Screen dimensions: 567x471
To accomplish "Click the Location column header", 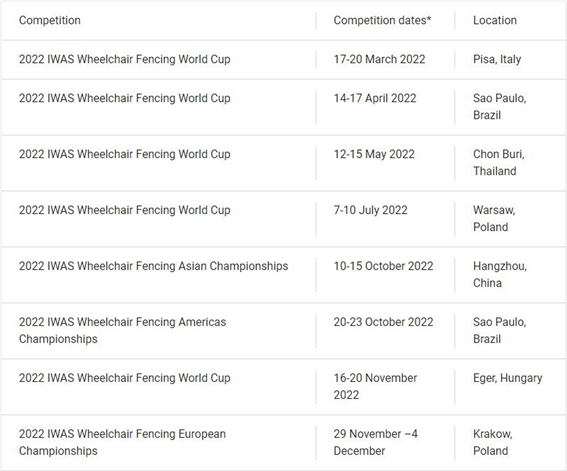I will tap(495, 20).
